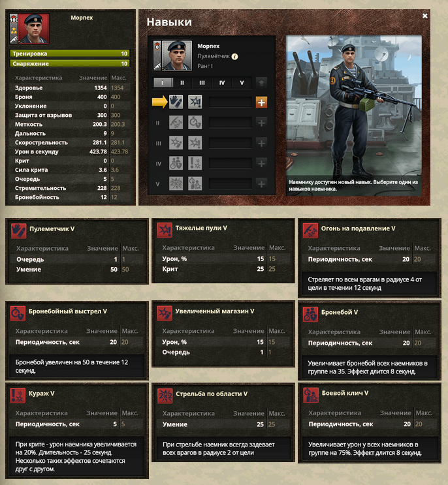This screenshot has height=485, width=448.
Task: Close the Навыки skills panel
Action: point(424,16)
